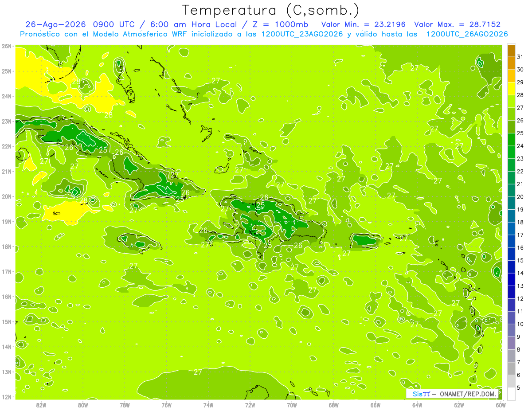Pick the gold swatch between 29 and 30
The image size is (532, 411).
click(x=511, y=76)
